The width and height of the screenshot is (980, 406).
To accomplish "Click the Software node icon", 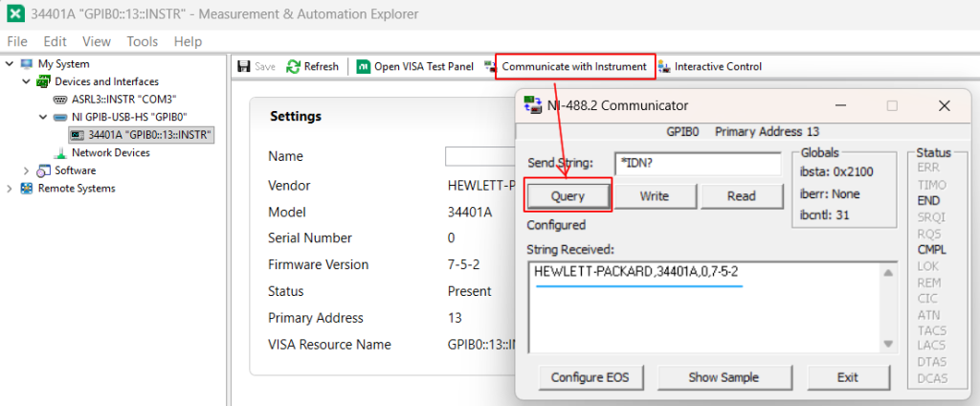I will [43, 170].
